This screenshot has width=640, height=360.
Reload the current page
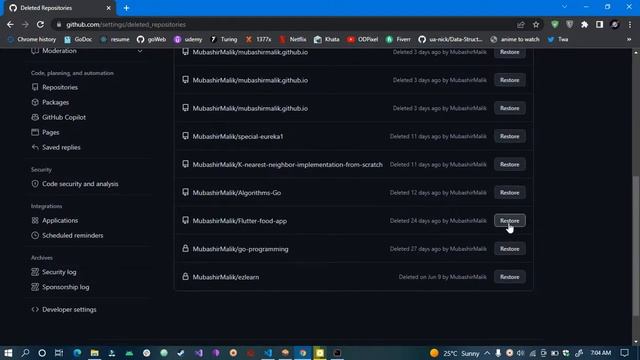(40, 24)
